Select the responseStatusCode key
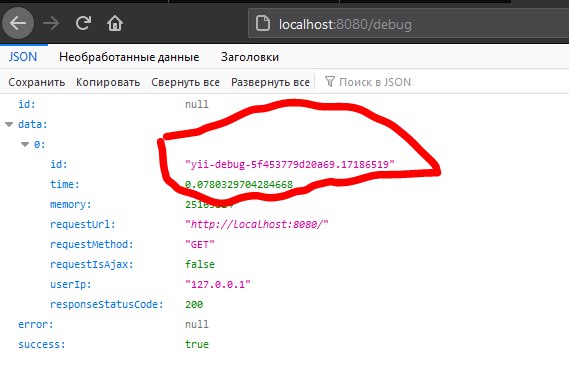Screen dimensions: 569x371 coord(107,304)
